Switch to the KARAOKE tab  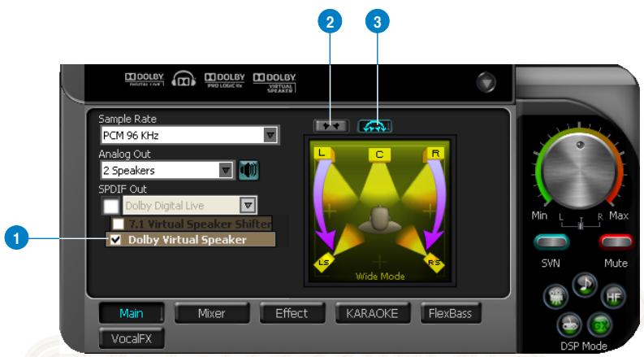pos(372,313)
